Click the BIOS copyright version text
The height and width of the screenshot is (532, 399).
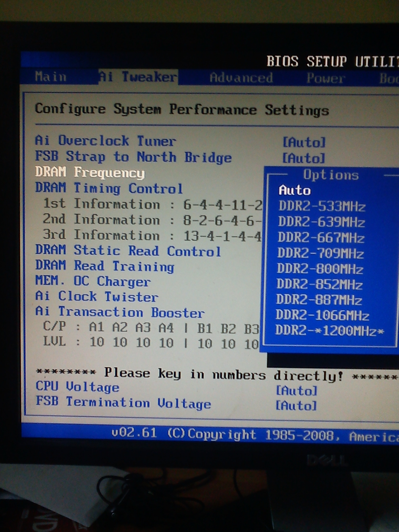(x=255, y=435)
